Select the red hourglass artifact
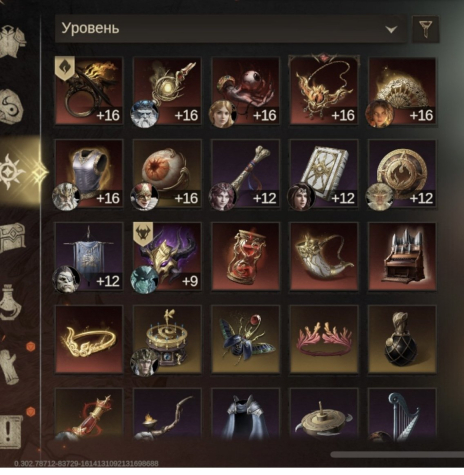The width and height of the screenshot is (464, 475). (x=246, y=256)
